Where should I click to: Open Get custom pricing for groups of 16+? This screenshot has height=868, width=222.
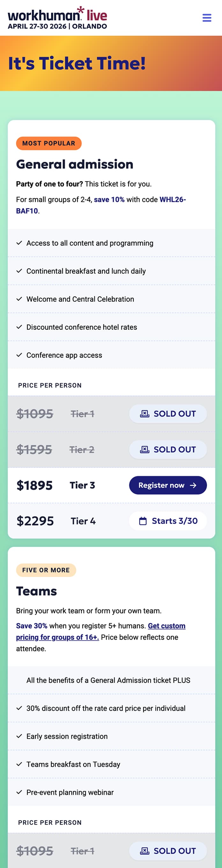[57, 637]
